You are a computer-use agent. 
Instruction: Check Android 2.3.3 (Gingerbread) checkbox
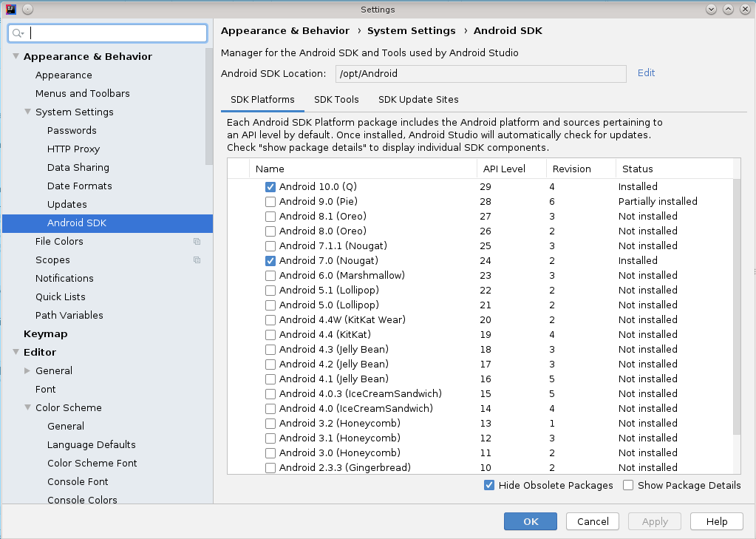270,468
